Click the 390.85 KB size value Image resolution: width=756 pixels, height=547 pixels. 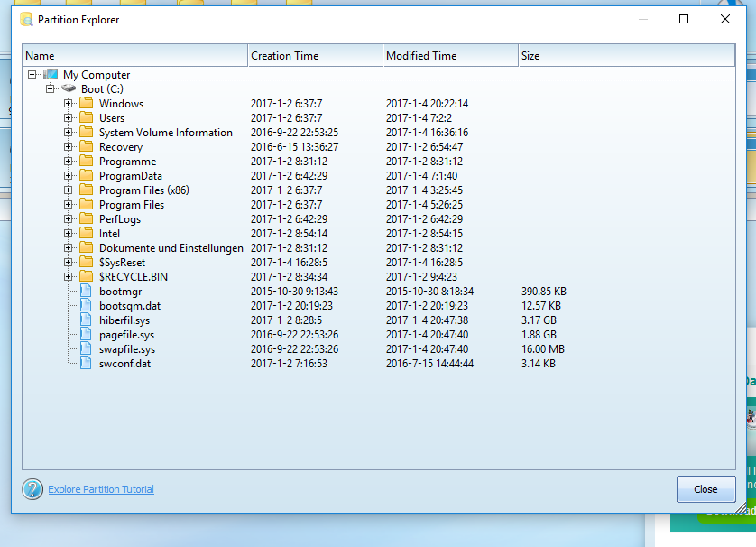coord(544,292)
